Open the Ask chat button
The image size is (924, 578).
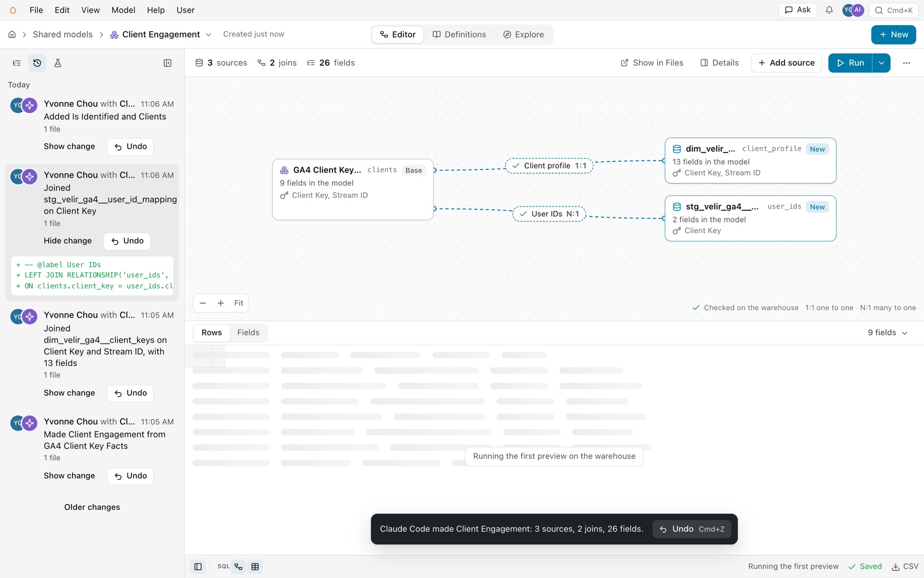pos(798,10)
